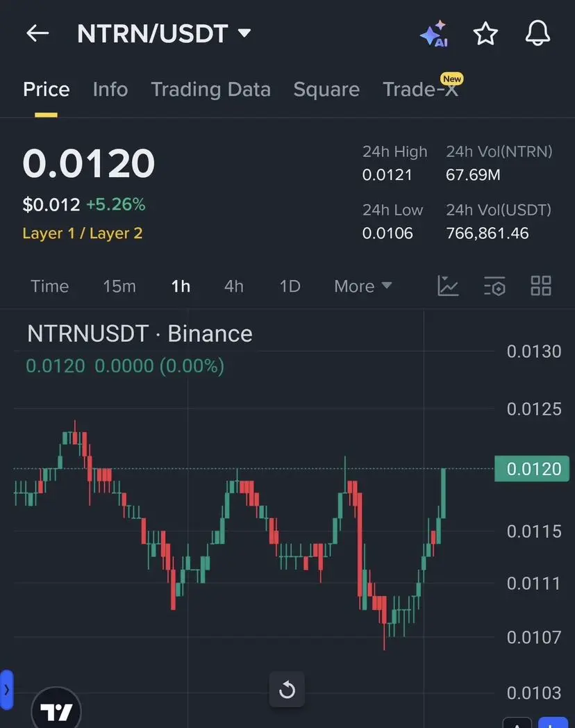Select the Time chart interval
This screenshot has height=728, width=575.
click(x=50, y=286)
